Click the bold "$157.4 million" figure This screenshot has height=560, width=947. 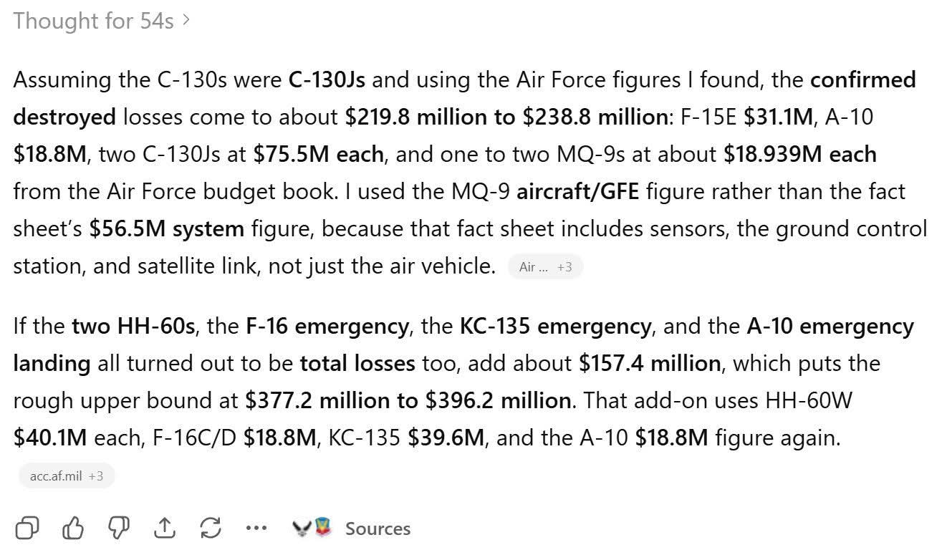pyautogui.click(x=649, y=363)
